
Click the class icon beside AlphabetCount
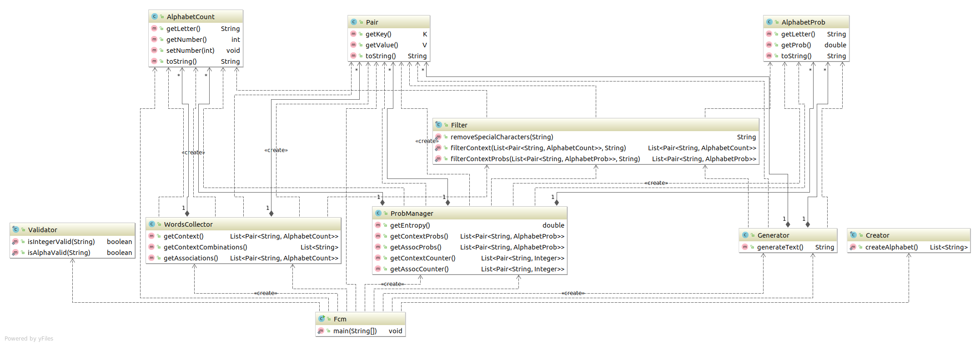tap(154, 16)
